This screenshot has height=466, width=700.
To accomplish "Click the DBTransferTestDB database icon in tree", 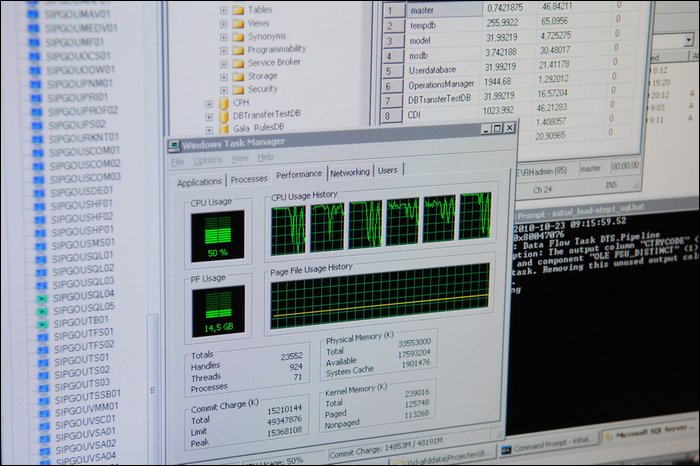I will pos(224,116).
